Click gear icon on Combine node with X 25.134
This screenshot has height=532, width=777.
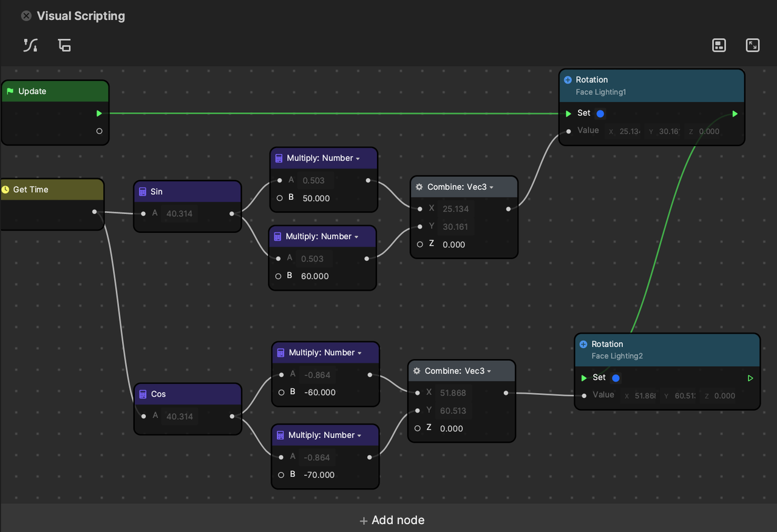pyautogui.click(x=419, y=187)
